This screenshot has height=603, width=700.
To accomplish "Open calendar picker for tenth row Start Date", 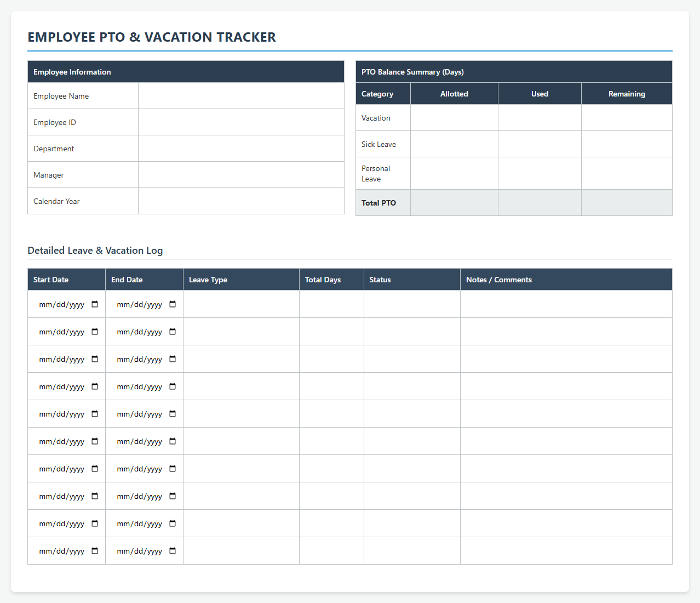I will coord(95,551).
